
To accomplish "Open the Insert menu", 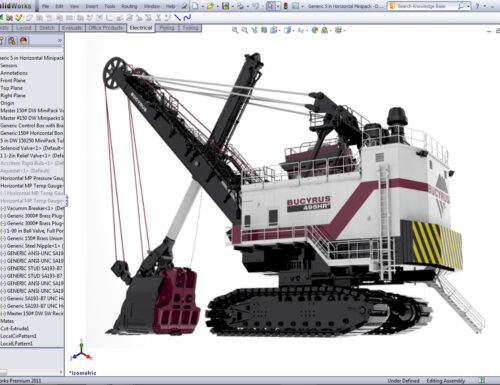I will (x=92, y=6).
